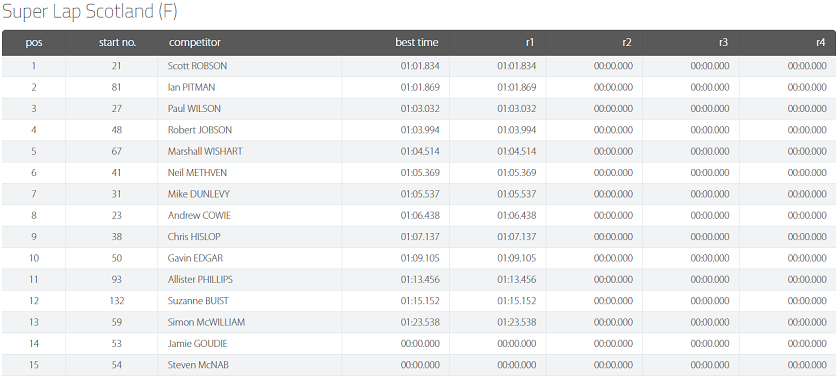Select Gavin EDGAR's r1 time
Viewport: 840px width, 378px height.
click(x=516, y=258)
